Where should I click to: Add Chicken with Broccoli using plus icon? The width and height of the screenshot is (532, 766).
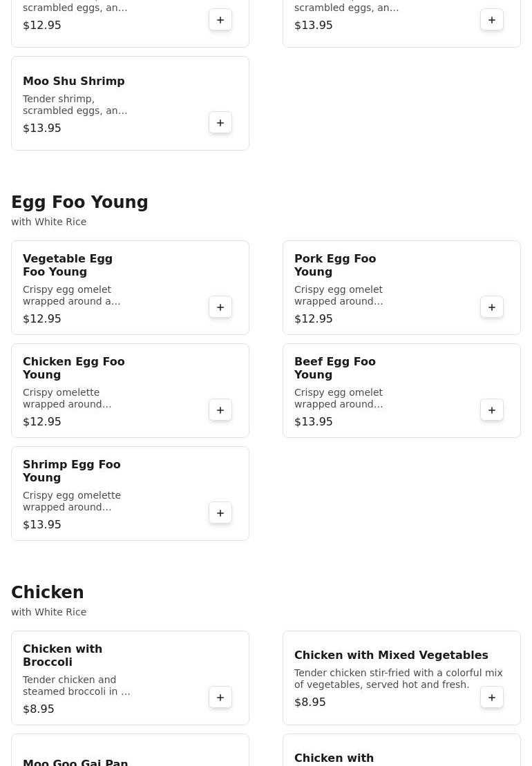(x=220, y=698)
